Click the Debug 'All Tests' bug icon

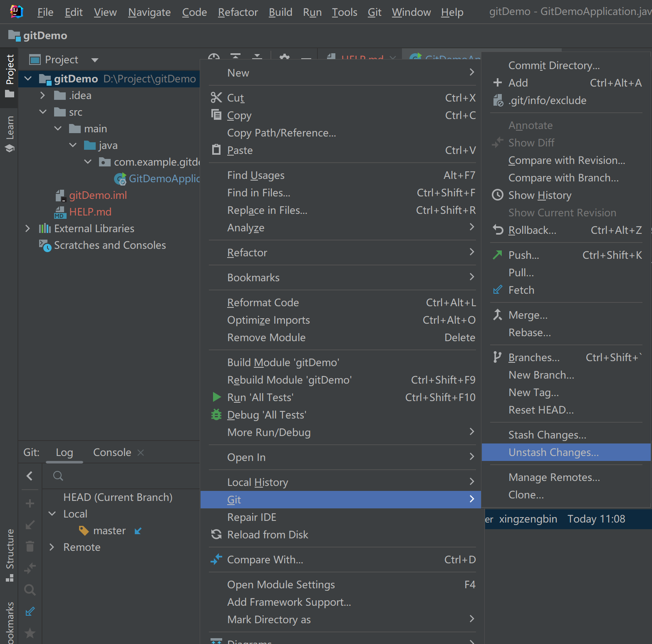216,414
